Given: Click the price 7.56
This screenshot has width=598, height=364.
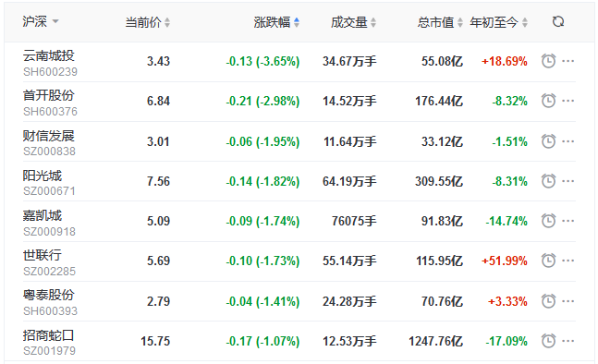Looking at the screenshot, I should [x=158, y=181].
